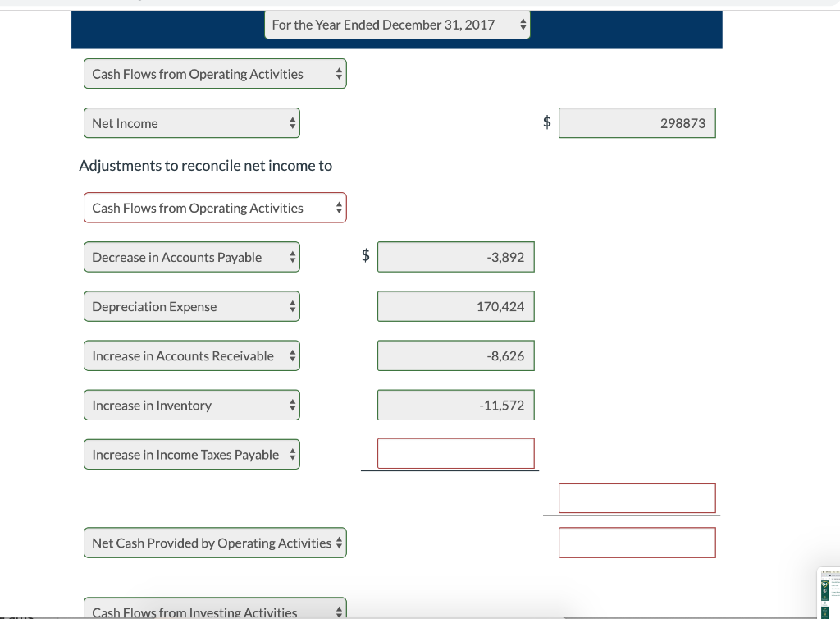Open the 'Depreciation Expense' dropdown
The image size is (840, 619).
(192, 306)
